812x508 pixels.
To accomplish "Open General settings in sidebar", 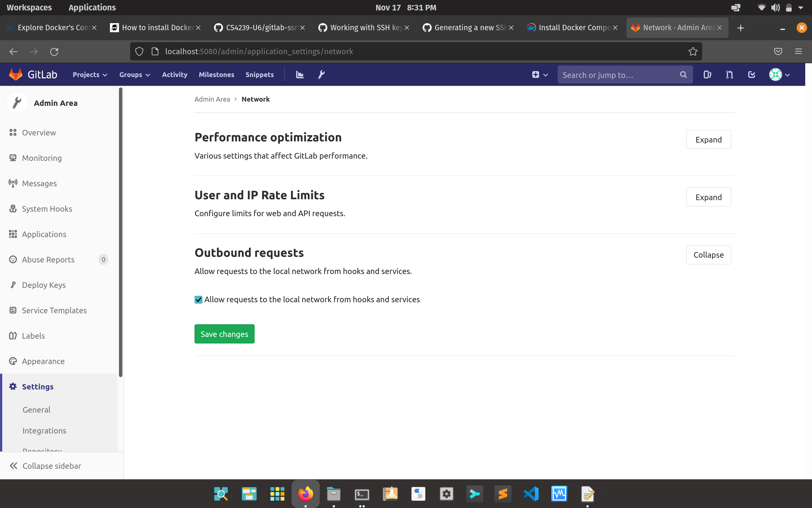I will 36,410.
